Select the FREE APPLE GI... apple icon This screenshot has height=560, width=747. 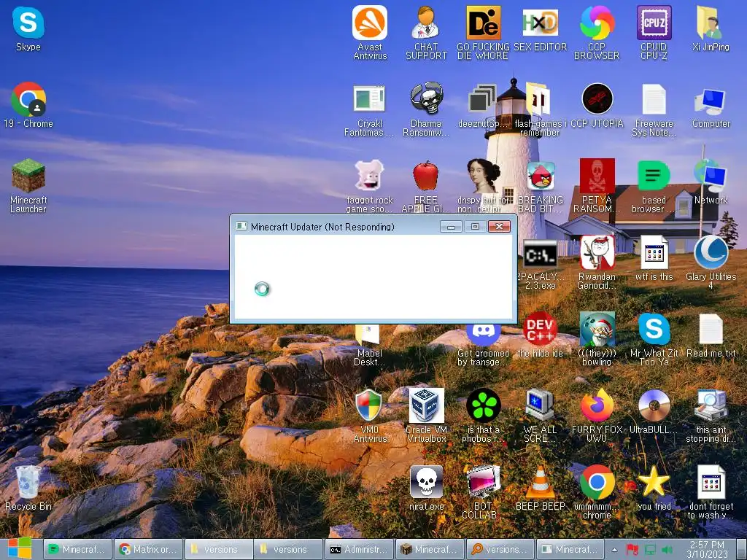[426, 186]
